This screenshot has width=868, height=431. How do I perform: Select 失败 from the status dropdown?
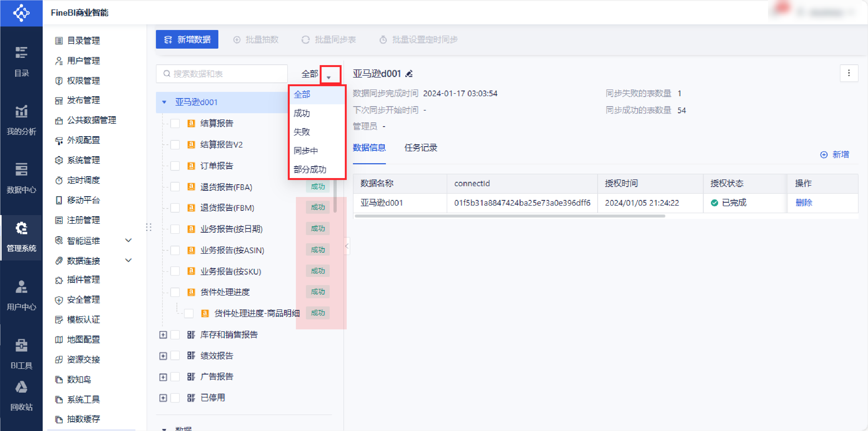coord(302,132)
